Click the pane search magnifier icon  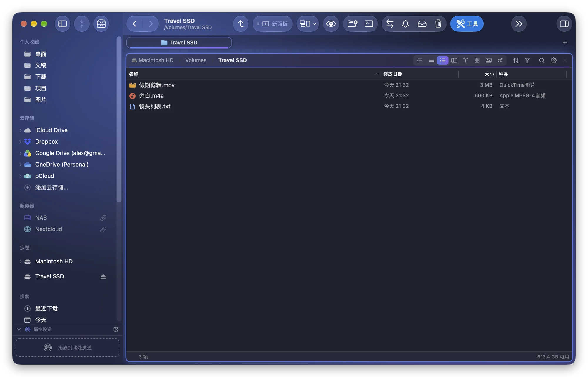[542, 60]
